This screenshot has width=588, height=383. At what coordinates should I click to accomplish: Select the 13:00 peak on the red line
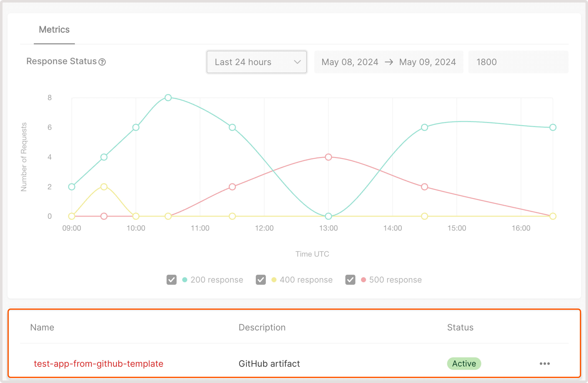click(x=328, y=157)
